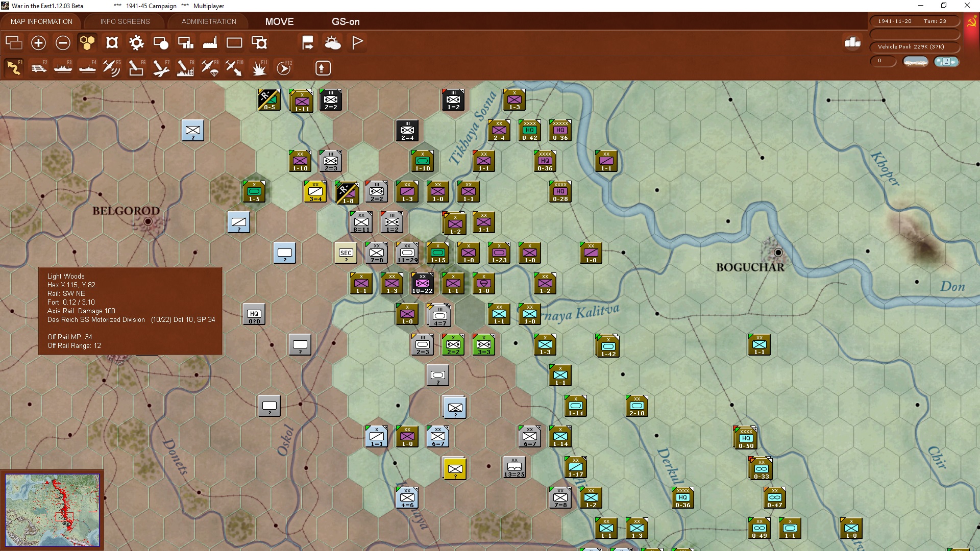Click the sun and cloud weather icon
Image resolution: width=980 pixels, height=551 pixels.
333,43
